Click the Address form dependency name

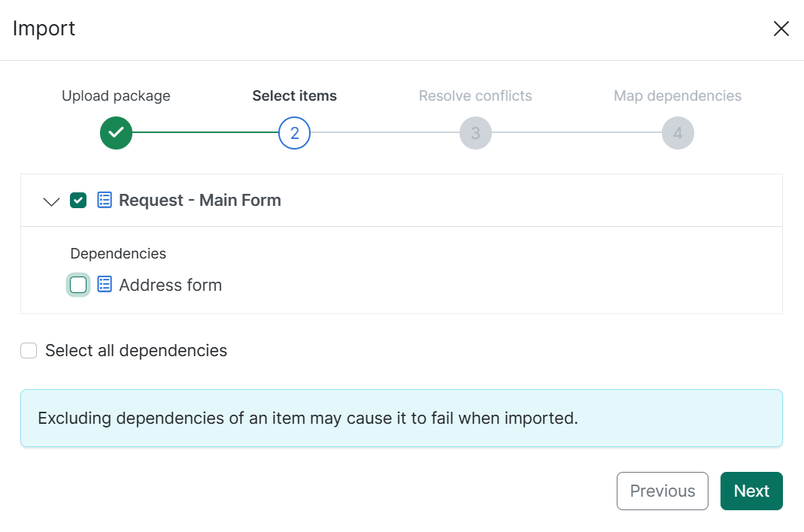point(171,285)
